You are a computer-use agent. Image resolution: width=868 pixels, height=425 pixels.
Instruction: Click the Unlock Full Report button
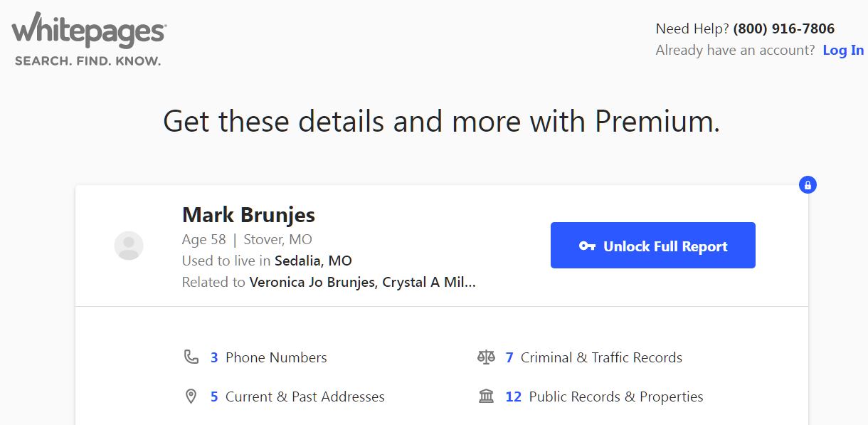click(x=653, y=246)
